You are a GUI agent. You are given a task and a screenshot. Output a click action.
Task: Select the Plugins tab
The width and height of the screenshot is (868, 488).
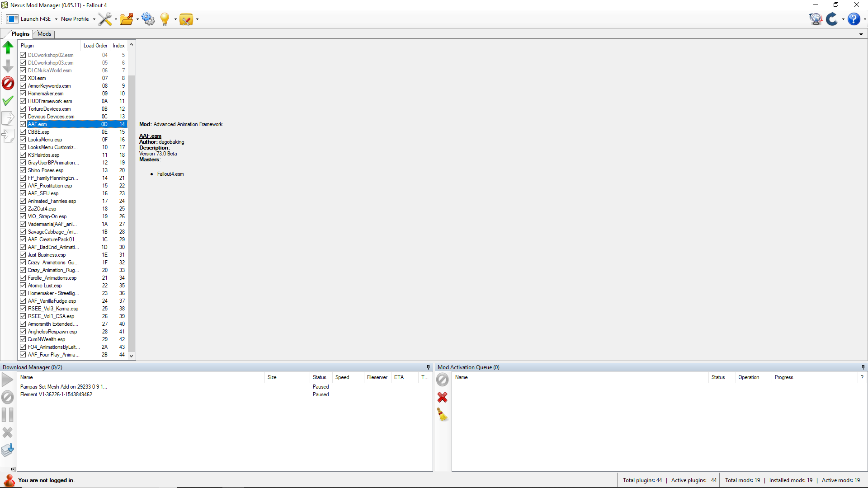(x=20, y=34)
